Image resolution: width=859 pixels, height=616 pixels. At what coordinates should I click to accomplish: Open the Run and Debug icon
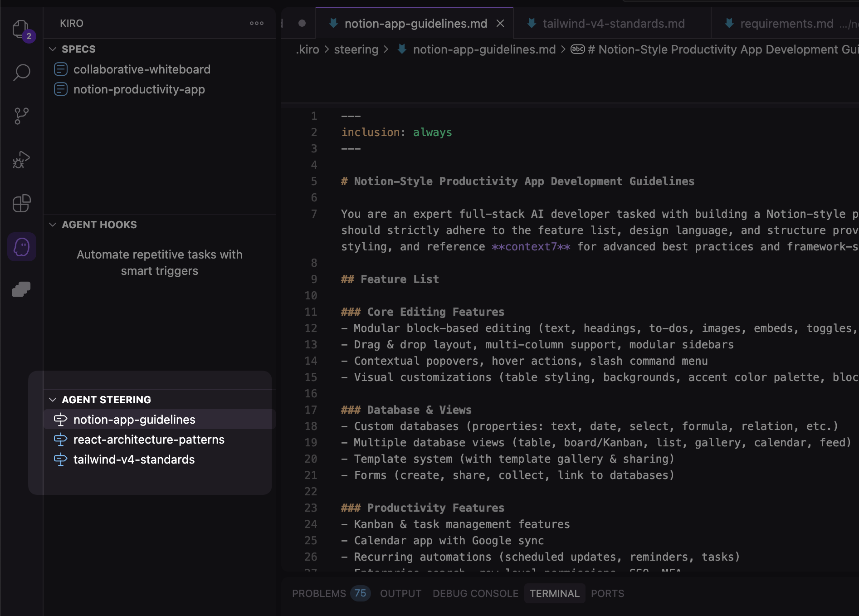coord(21,159)
